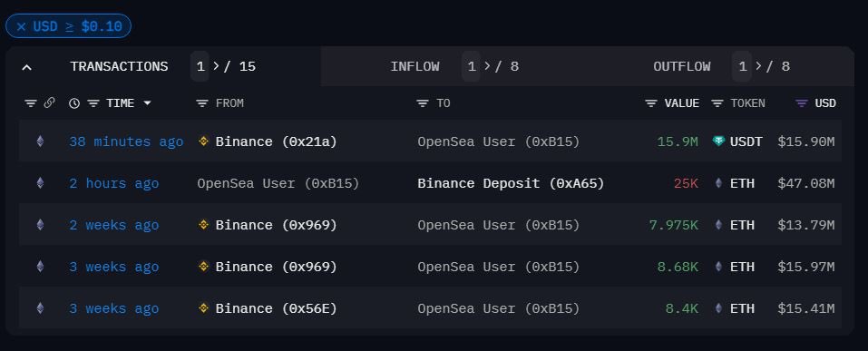Switch to the TRANSACTIONS tab
The height and width of the screenshot is (351, 868).
[119, 66]
